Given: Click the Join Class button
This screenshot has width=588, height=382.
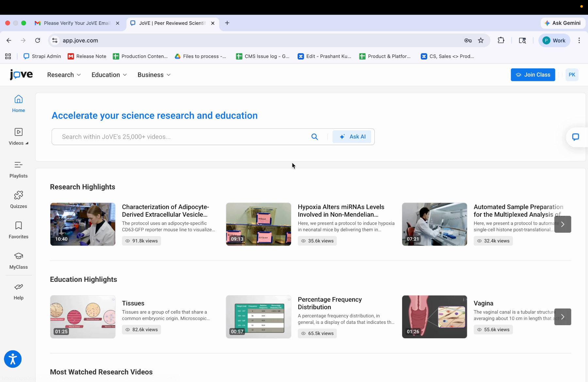Looking at the screenshot, I should point(533,75).
